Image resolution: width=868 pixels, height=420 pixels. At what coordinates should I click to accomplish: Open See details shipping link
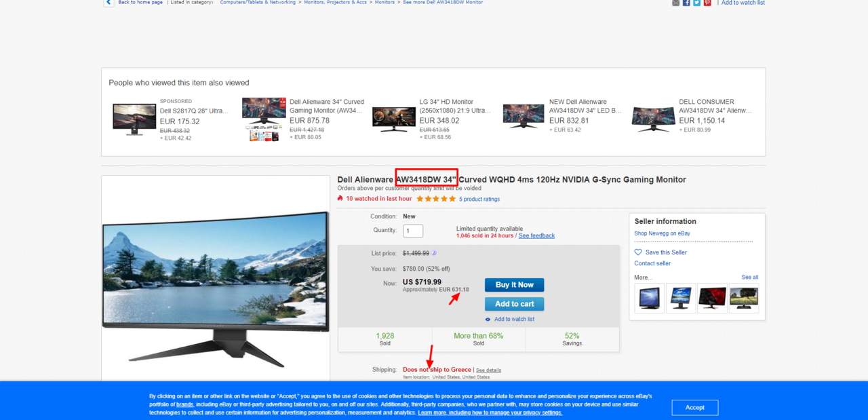pyautogui.click(x=488, y=370)
